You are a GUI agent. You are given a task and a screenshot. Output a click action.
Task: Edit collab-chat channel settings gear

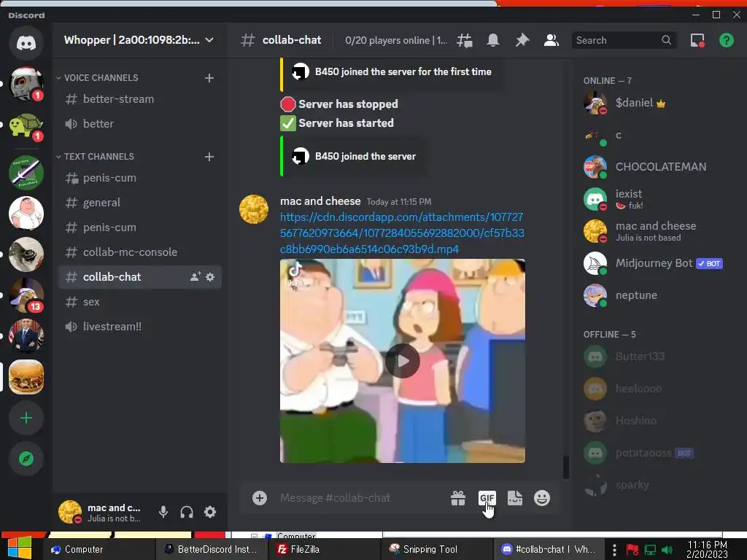[x=210, y=276]
